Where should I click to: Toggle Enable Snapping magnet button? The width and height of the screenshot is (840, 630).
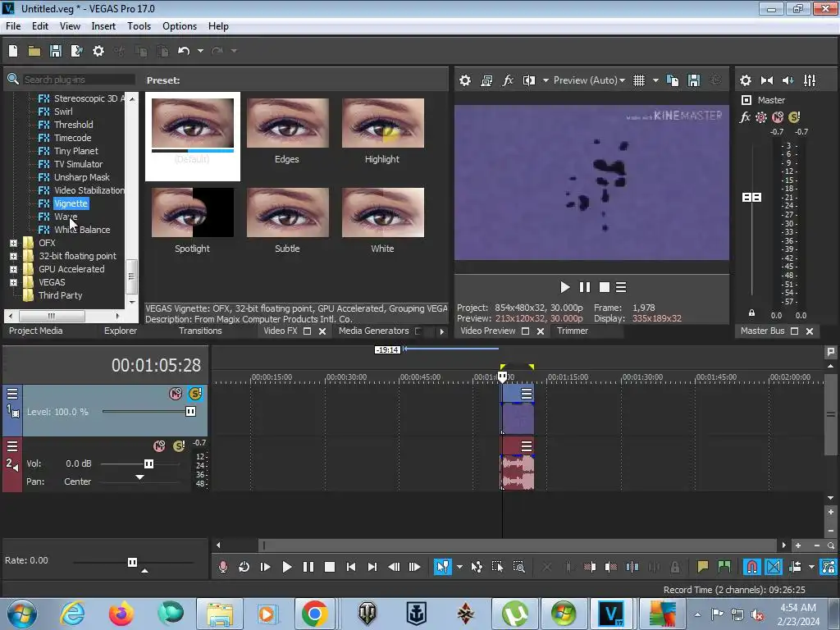point(752,567)
